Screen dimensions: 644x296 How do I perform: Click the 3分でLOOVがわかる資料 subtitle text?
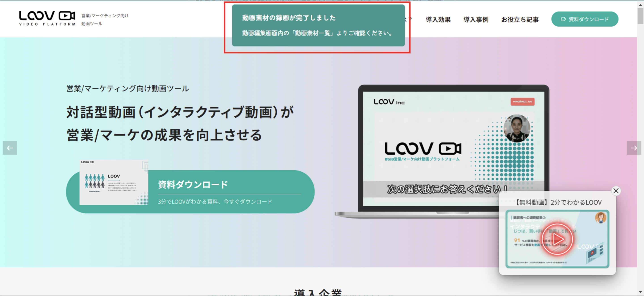click(x=215, y=201)
